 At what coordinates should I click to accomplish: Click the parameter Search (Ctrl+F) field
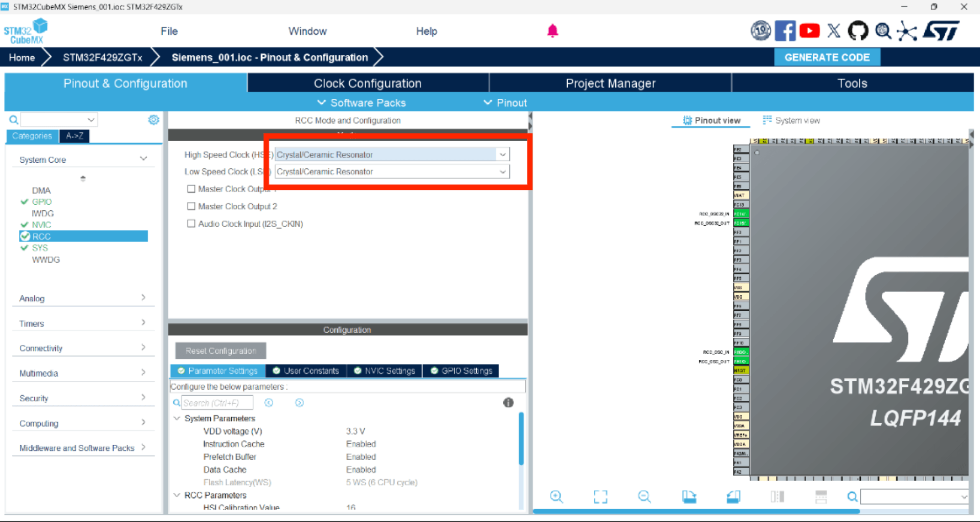click(x=217, y=403)
